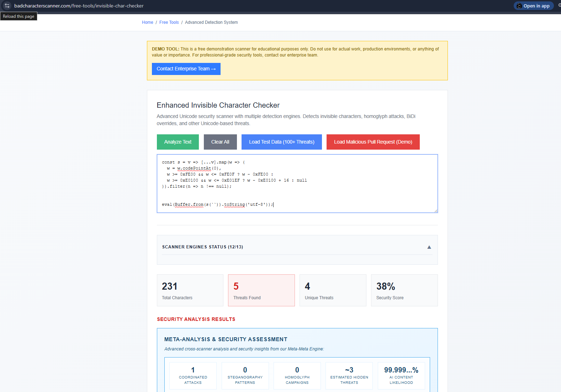Load Test Data with 100+ threats

pyautogui.click(x=282, y=142)
